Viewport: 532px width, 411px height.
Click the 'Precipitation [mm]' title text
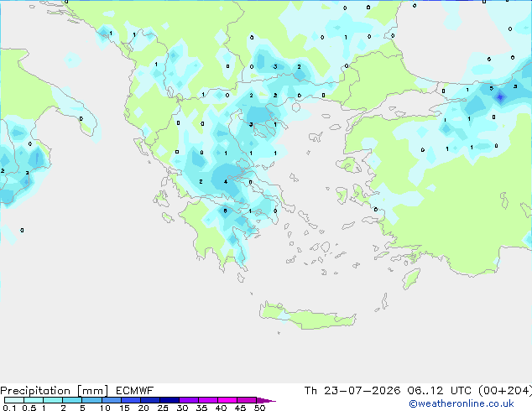54,391
